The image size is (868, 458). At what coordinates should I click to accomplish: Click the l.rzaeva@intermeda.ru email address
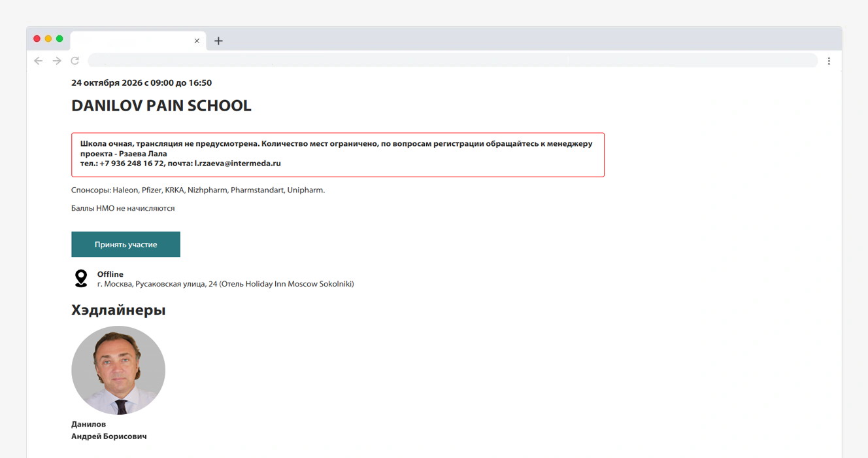coord(238,164)
